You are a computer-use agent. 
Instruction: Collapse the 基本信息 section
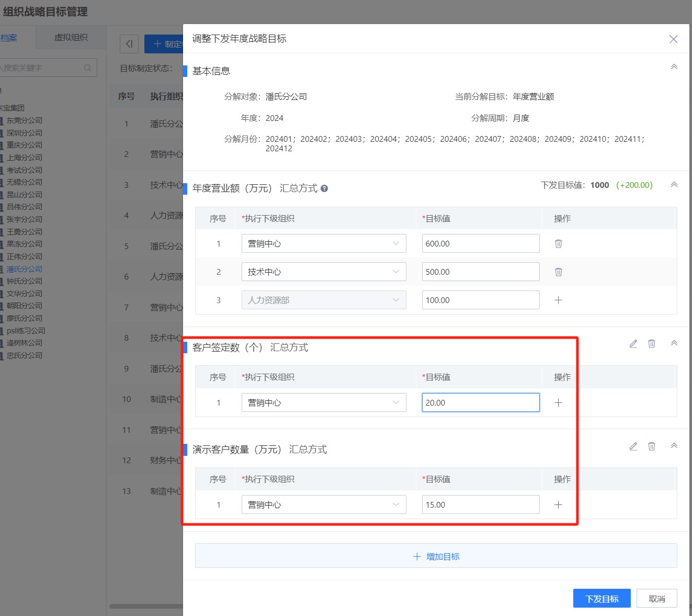coord(674,67)
